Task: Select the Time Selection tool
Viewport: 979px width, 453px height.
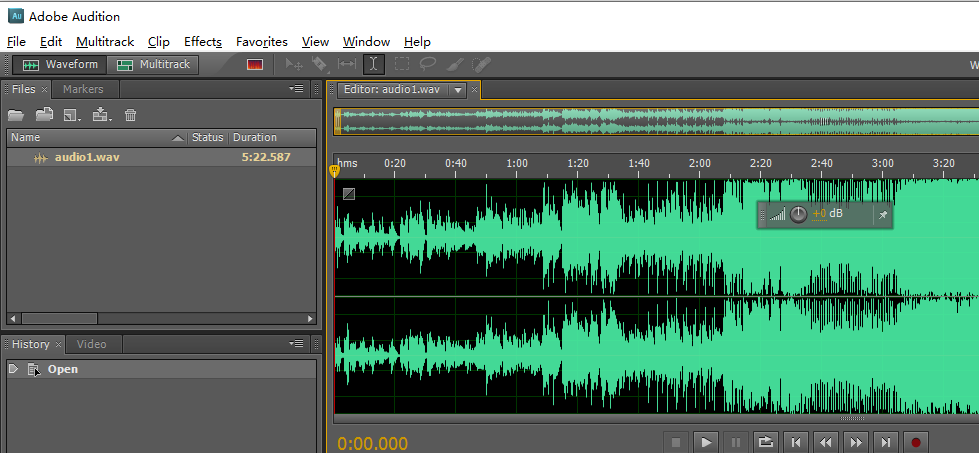Action: tap(373, 64)
